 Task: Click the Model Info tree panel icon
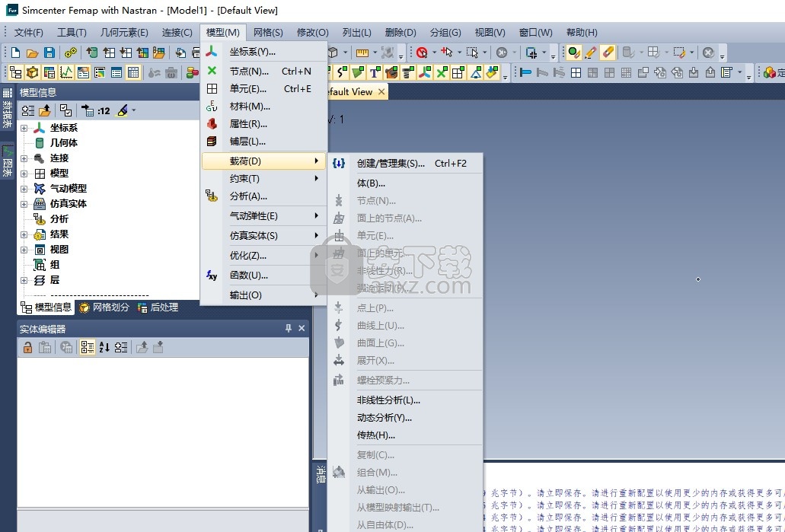coord(15,72)
